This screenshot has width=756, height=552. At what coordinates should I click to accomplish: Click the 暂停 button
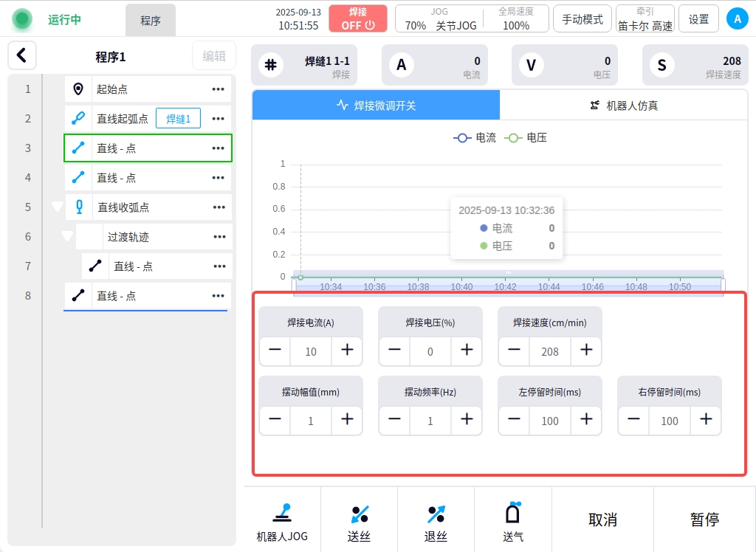[704, 520]
